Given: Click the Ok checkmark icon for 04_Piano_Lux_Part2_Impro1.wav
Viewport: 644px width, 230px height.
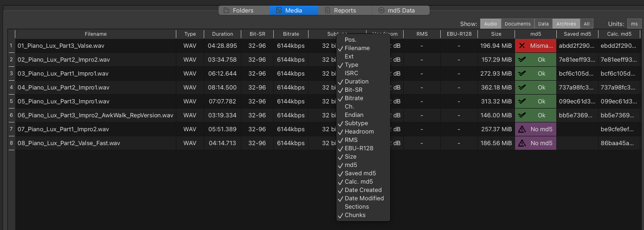Looking at the screenshot, I should (522, 88).
